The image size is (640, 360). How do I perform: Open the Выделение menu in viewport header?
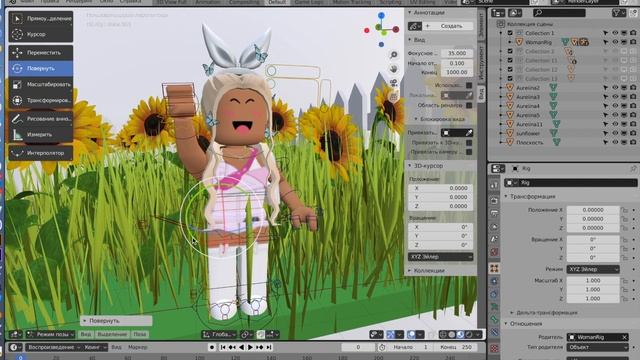point(112,334)
